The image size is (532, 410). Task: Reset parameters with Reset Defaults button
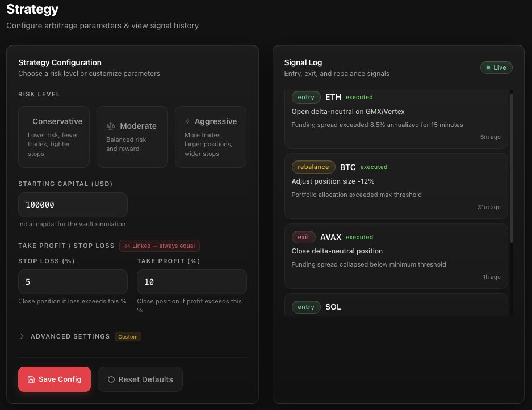pyautogui.click(x=140, y=379)
